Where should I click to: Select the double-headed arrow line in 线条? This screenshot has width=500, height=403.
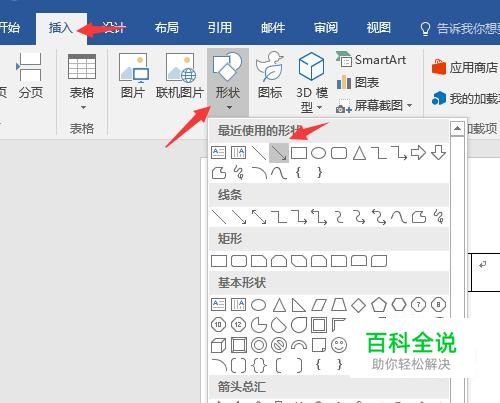point(259,217)
